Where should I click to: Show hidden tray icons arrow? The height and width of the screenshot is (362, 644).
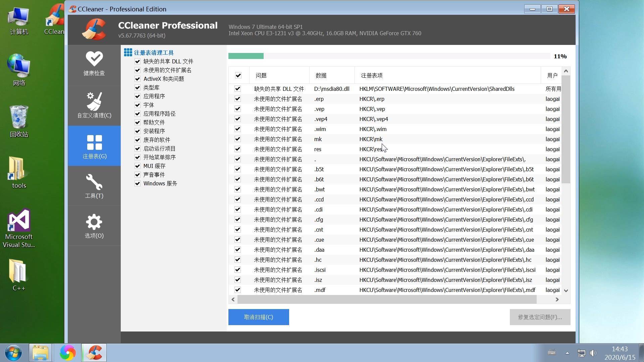coord(567,353)
